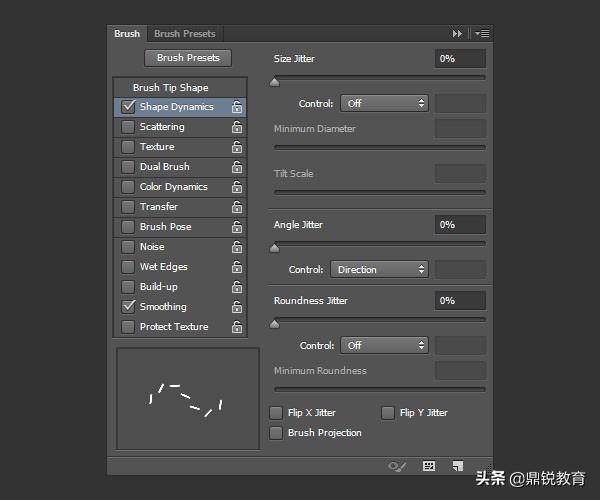
Task: Toggle the lock icon for Shape Dynamics
Action: tap(237, 107)
